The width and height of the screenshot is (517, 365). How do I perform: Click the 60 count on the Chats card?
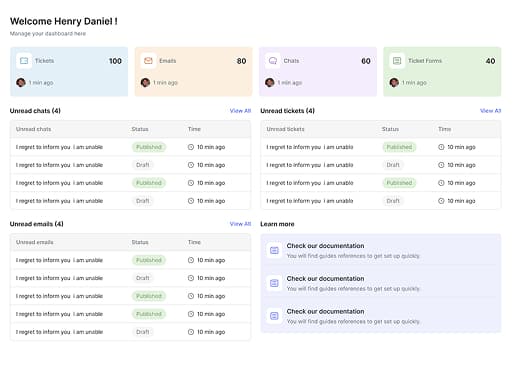click(x=366, y=61)
